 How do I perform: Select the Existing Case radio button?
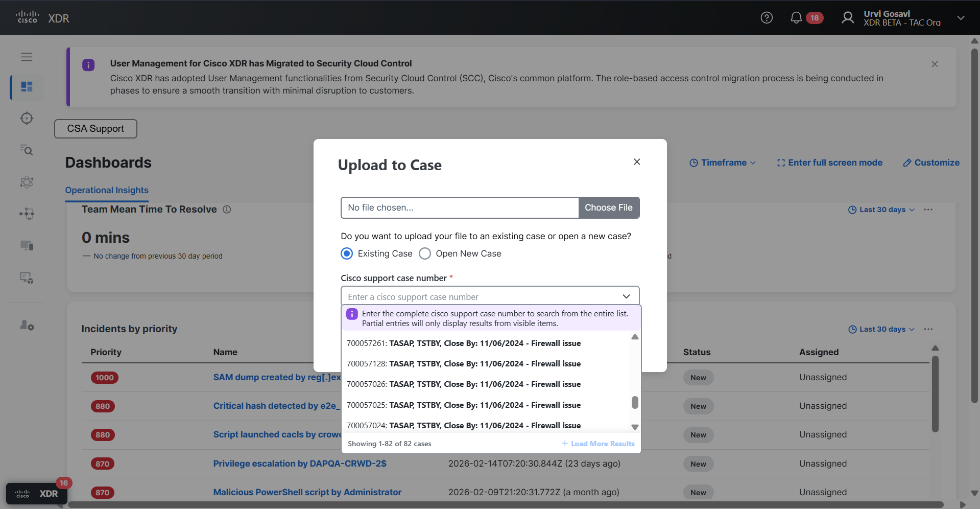click(x=347, y=253)
